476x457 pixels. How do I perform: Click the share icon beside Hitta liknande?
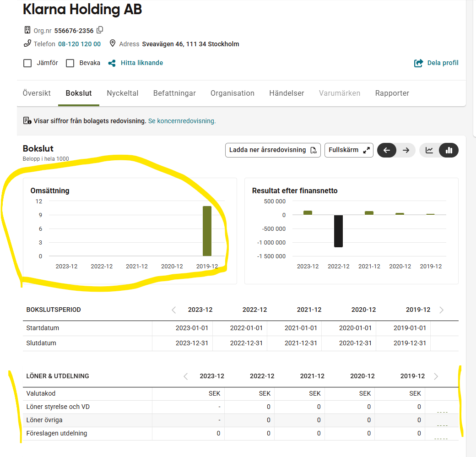point(112,63)
